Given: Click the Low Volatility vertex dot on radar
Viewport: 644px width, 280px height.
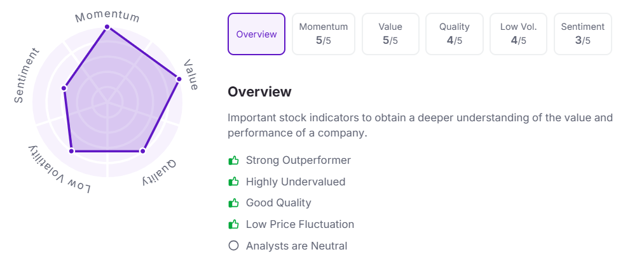Looking at the screenshot, I should 71,151.
